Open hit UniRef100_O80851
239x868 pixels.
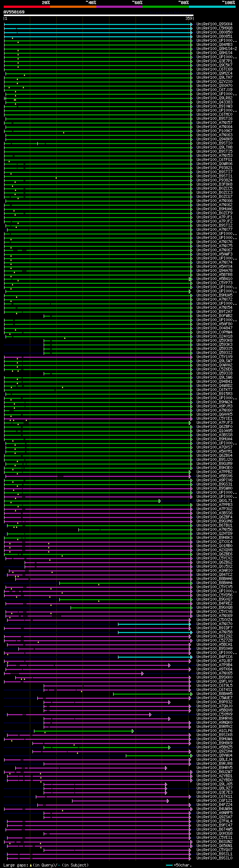pos(214,37)
